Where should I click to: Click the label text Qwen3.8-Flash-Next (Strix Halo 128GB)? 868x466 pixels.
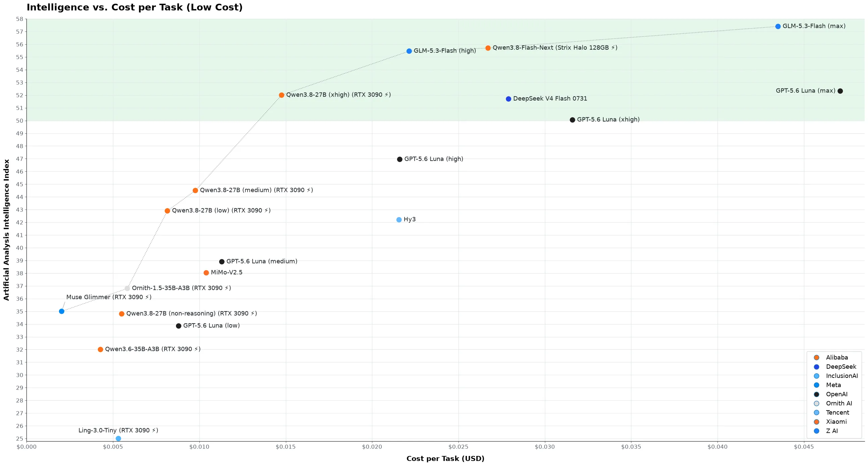[x=555, y=48]
